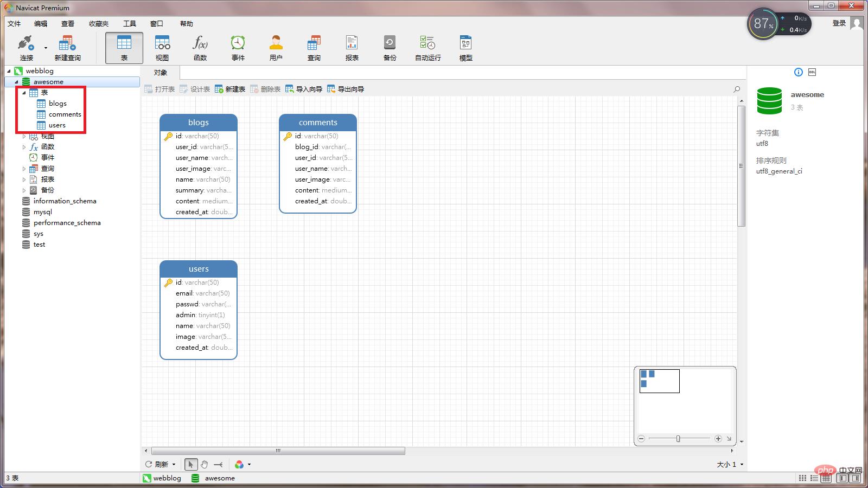The height and width of the screenshot is (488, 868).
Task: Zoom out with minus button in navigator
Action: (641, 439)
